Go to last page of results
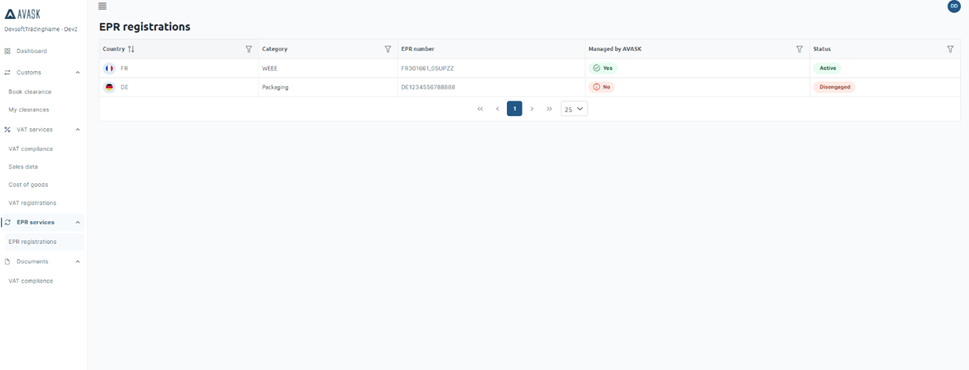Viewport: 969px width, 370px height. coord(549,109)
